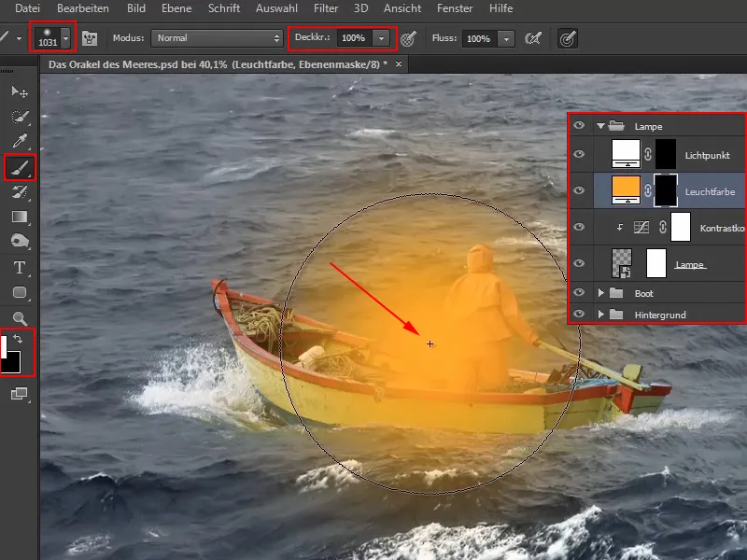
Task: Select the Lichtpunkt layer mask thumbnail
Action: 666,154
